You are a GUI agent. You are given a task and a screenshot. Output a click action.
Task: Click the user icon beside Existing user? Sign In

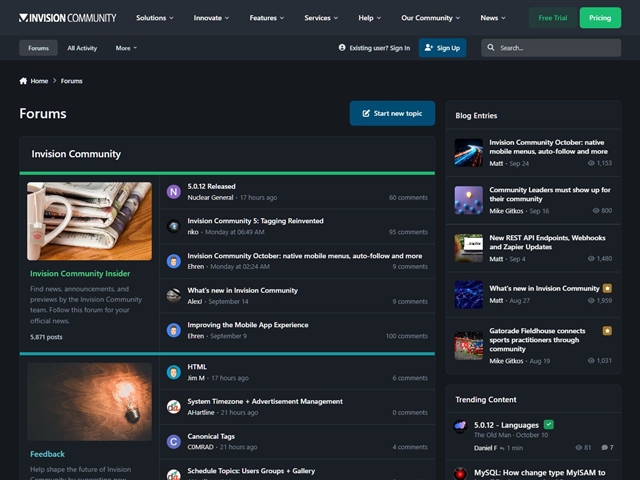click(x=342, y=48)
